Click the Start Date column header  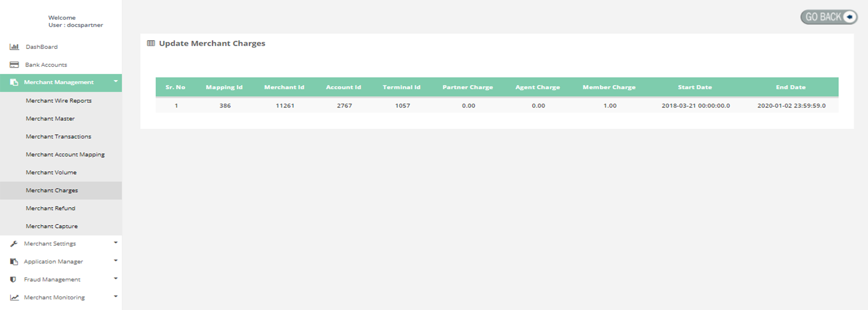pos(694,87)
